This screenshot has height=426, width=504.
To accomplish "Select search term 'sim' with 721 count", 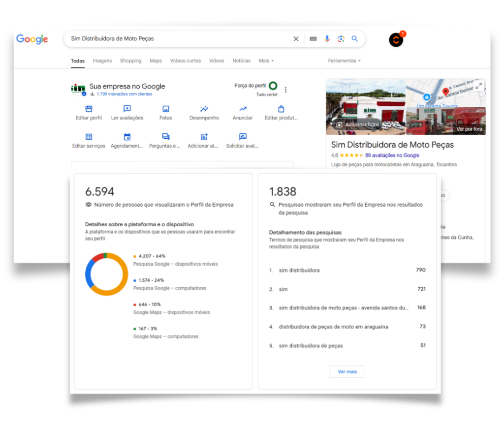I will [x=347, y=289].
